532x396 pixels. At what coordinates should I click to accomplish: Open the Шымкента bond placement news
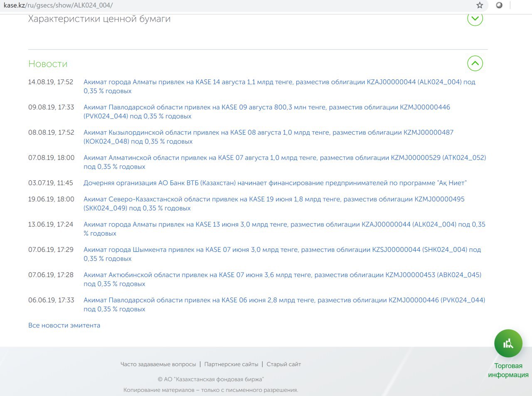(282, 254)
